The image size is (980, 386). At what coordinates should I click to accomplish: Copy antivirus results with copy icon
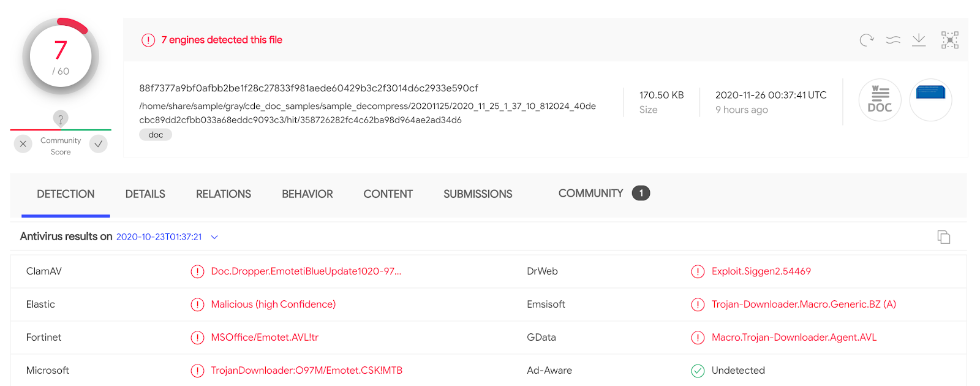click(x=944, y=237)
